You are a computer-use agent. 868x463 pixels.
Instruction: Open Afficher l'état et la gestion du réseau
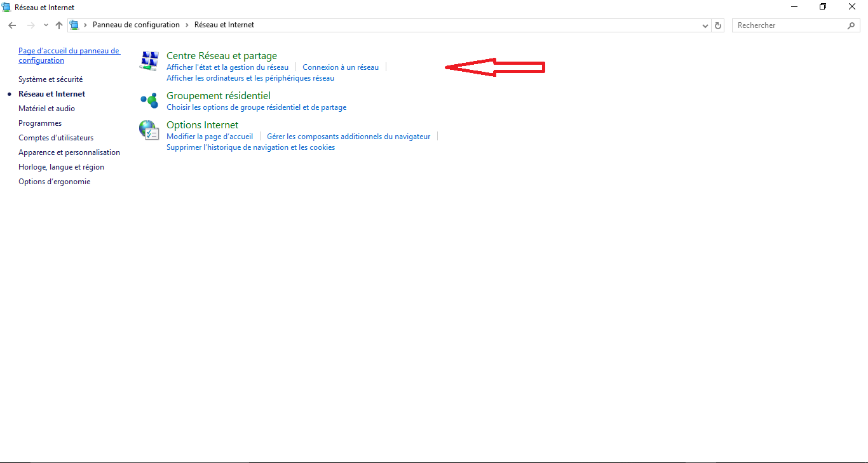(227, 67)
